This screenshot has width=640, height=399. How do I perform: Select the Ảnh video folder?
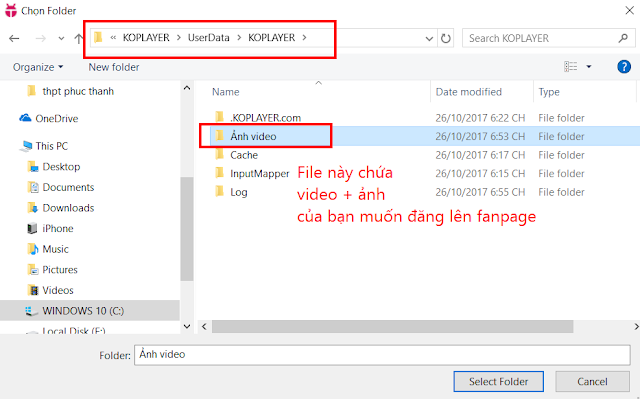(253, 136)
